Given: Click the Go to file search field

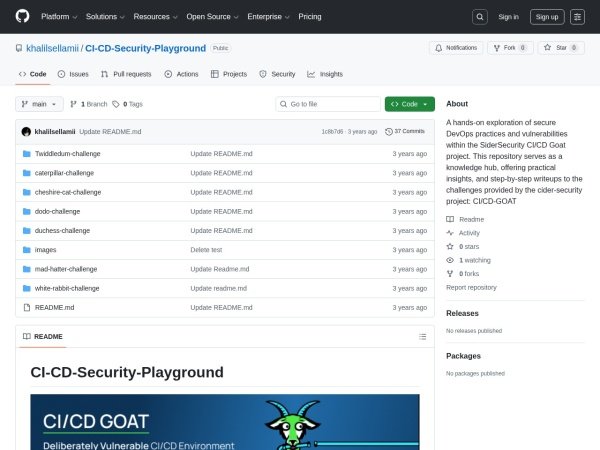Looking at the screenshot, I should point(328,104).
